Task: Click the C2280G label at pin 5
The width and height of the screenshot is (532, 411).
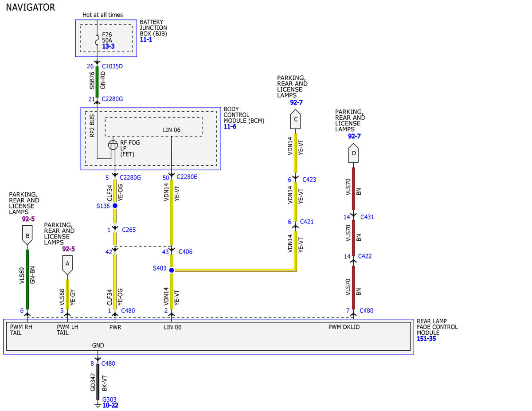Action: [130, 177]
